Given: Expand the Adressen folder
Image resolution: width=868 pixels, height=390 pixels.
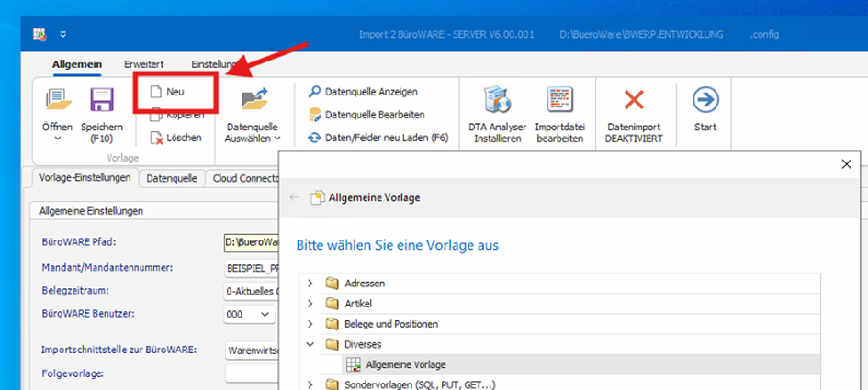Looking at the screenshot, I should pos(310,284).
